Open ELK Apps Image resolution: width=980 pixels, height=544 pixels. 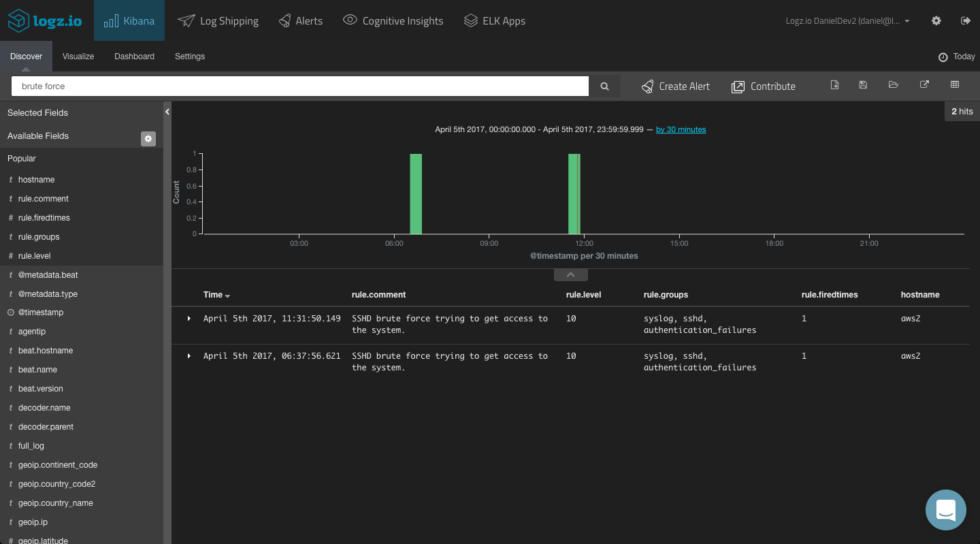495,21
